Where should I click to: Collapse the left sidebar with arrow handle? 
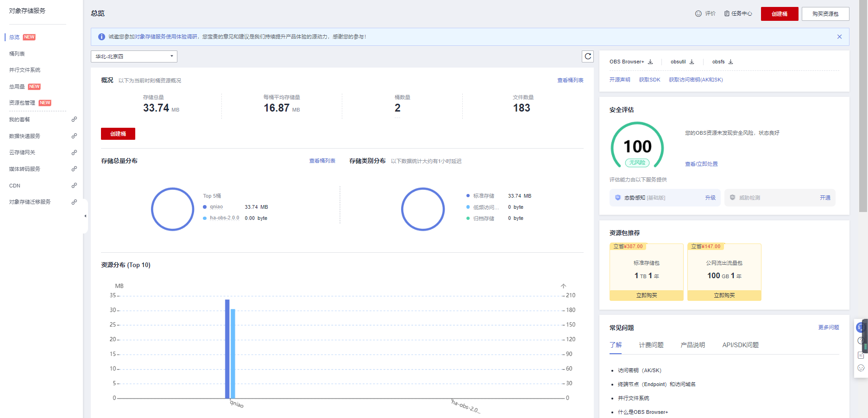coord(85,216)
